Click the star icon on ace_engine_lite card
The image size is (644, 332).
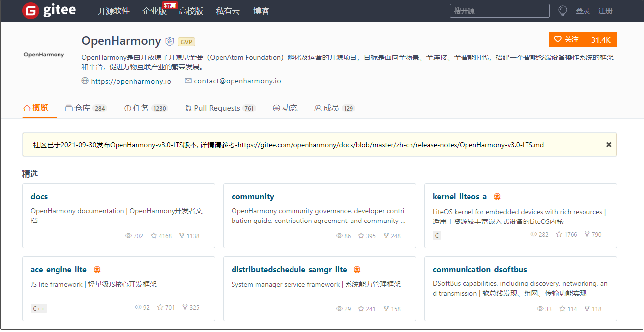click(x=160, y=307)
